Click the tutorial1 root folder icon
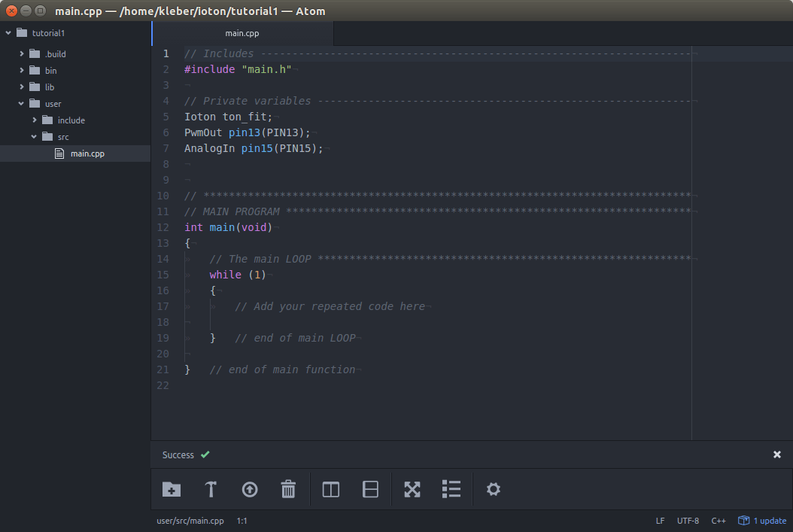The height and width of the screenshot is (532, 793). [x=22, y=33]
